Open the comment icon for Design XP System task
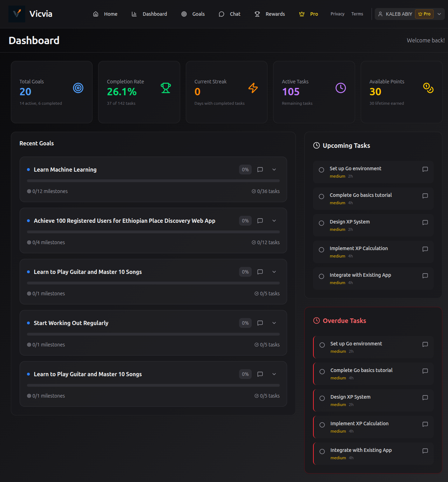The width and height of the screenshot is (448, 482). [425, 222]
